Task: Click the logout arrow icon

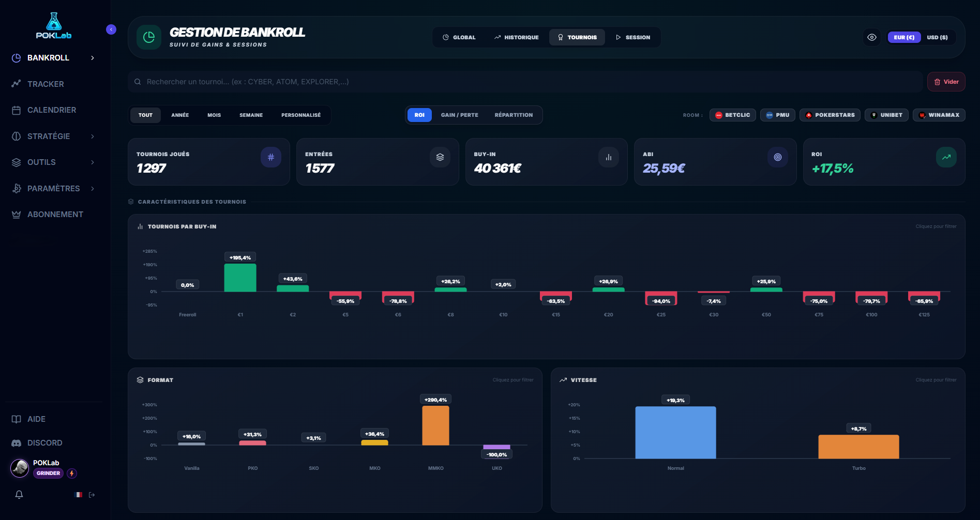Action: pos(92,495)
